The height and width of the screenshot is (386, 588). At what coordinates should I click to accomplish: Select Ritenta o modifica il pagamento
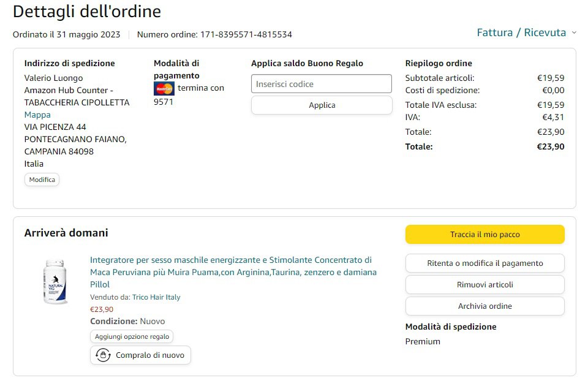[484, 263]
